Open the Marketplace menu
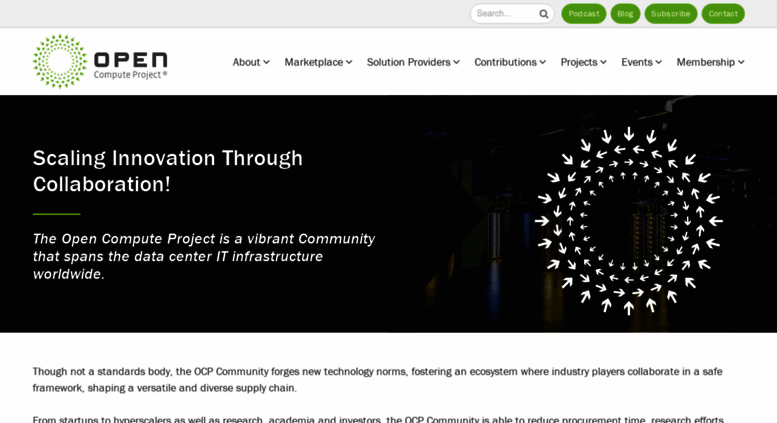The height and width of the screenshot is (423, 777). [318, 62]
